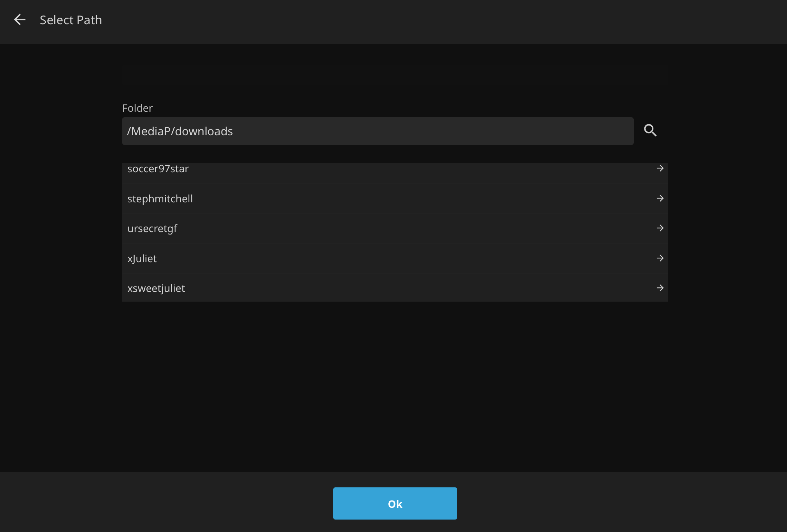
Task: Click the back arrow in header
Action: pyautogui.click(x=20, y=20)
